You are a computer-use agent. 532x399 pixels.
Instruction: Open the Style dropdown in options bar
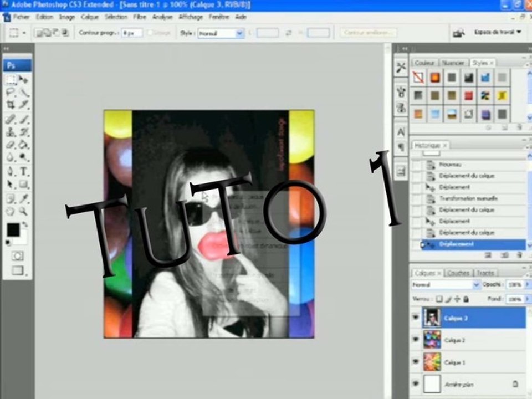[x=221, y=33]
